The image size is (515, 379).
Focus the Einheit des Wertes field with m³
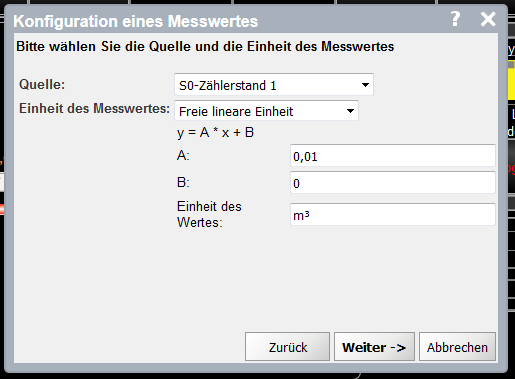392,214
